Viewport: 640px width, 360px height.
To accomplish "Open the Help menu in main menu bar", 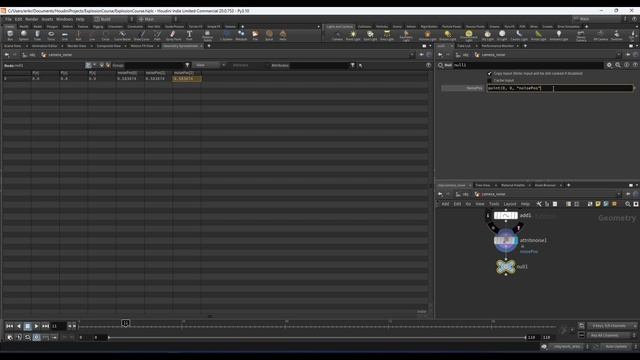I will [80, 19].
